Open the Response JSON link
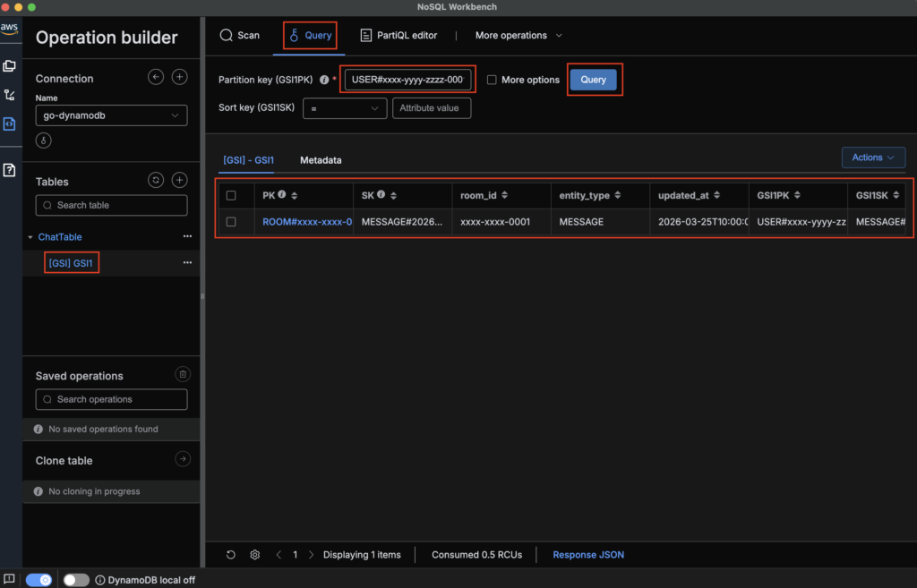 (588, 555)
